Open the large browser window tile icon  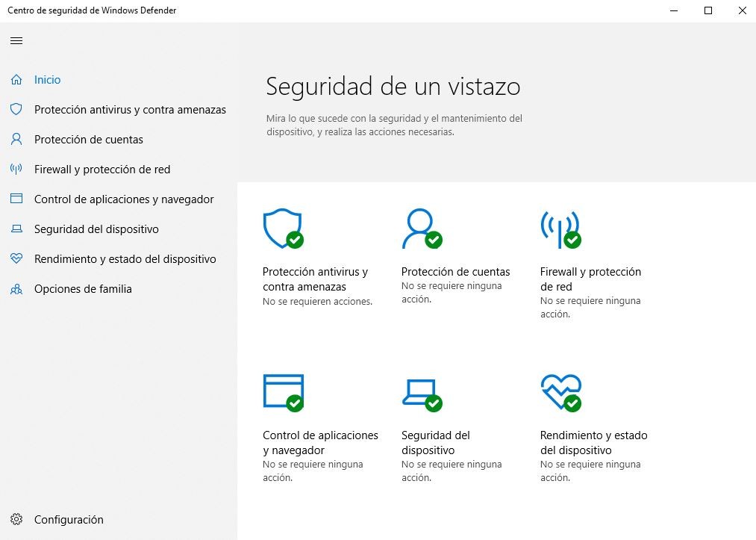click(x=283, y=392)
